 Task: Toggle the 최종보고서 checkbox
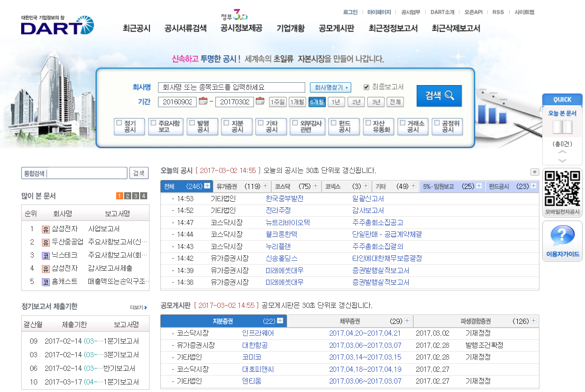366,87
